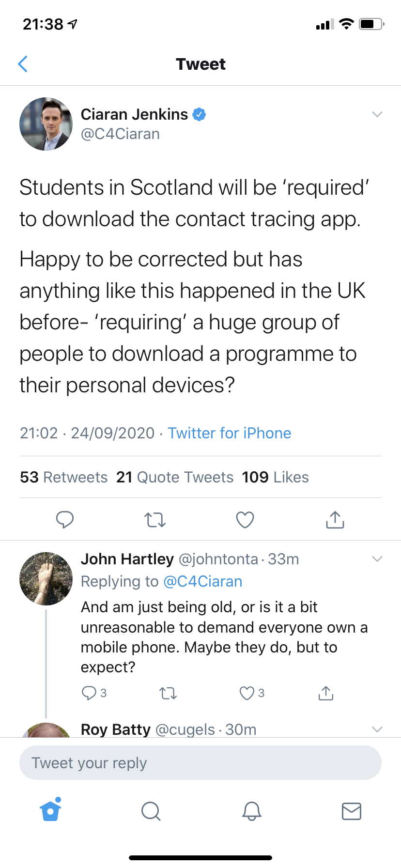401x868 pixels.
Task: Open options chevron on John Hartley's reply
Action: (x=377, y=559)
